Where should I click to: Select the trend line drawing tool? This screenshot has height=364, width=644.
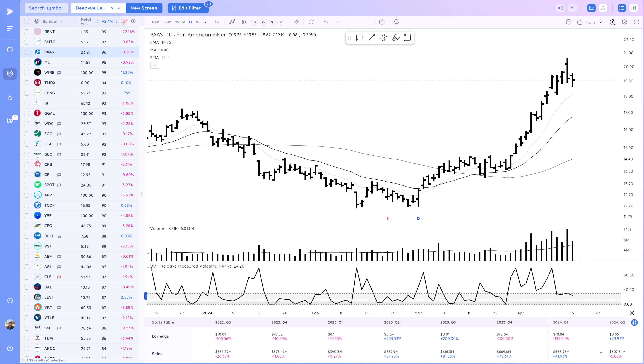click(371, 38)
